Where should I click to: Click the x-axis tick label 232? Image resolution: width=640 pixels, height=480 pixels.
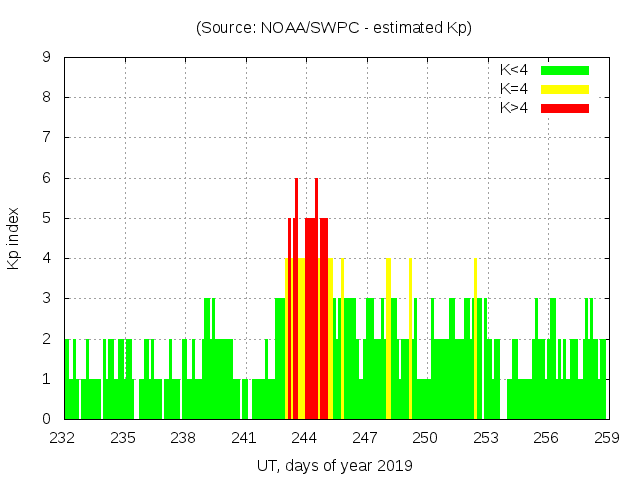pyautogui.click(x=64, y=438)
